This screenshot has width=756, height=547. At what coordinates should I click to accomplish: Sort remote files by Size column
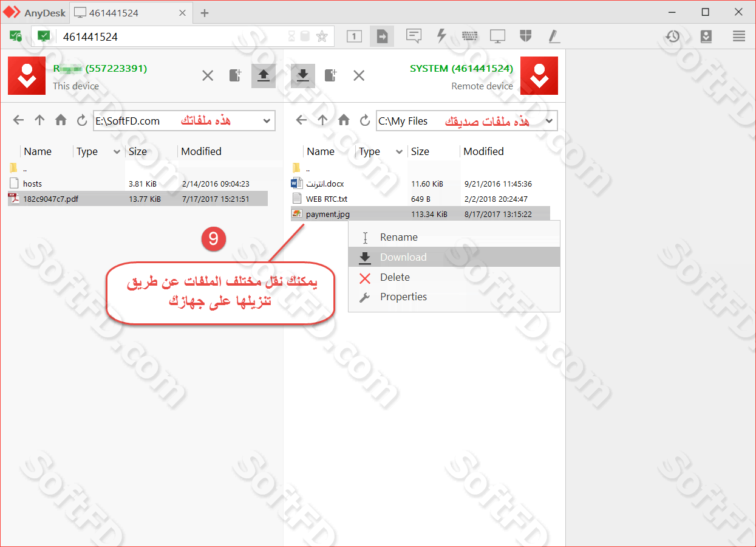pyautogui.click(x=420, y=151)
